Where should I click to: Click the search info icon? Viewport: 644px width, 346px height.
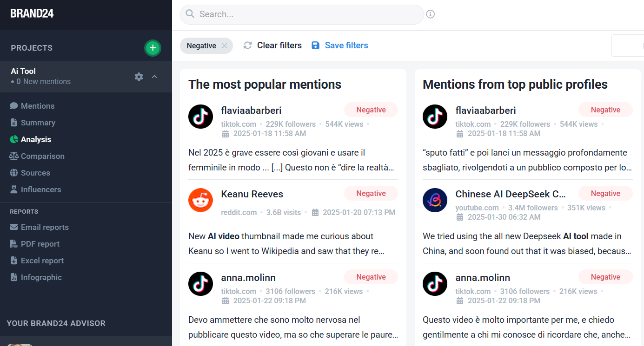[x=431, y=14]
